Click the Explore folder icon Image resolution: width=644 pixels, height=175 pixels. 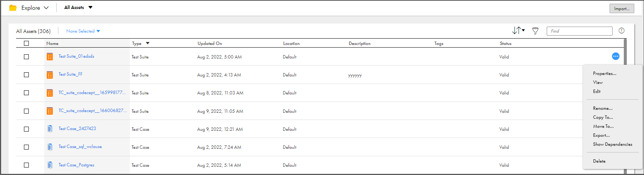[x=13, y=8]
